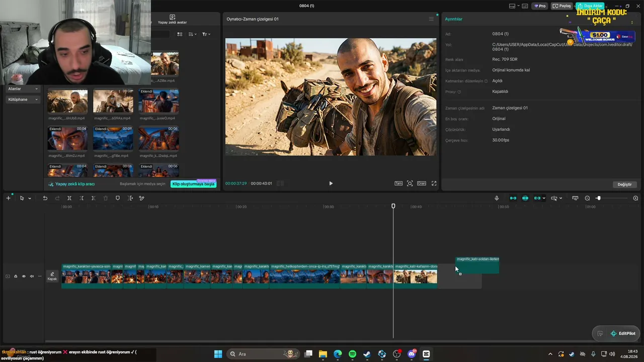The height and width of the screenshot is (362, 644).
Task: Toggle main track magnet
Action: (x=513, y=198)
